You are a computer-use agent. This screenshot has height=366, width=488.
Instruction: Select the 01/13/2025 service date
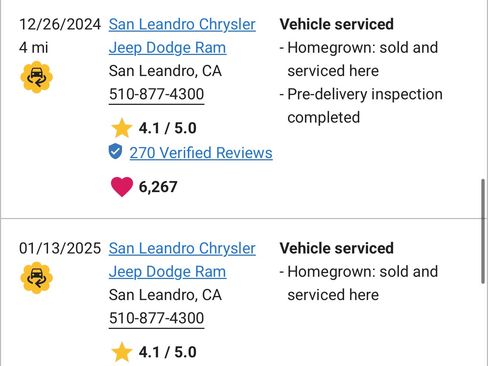point(60,248)
